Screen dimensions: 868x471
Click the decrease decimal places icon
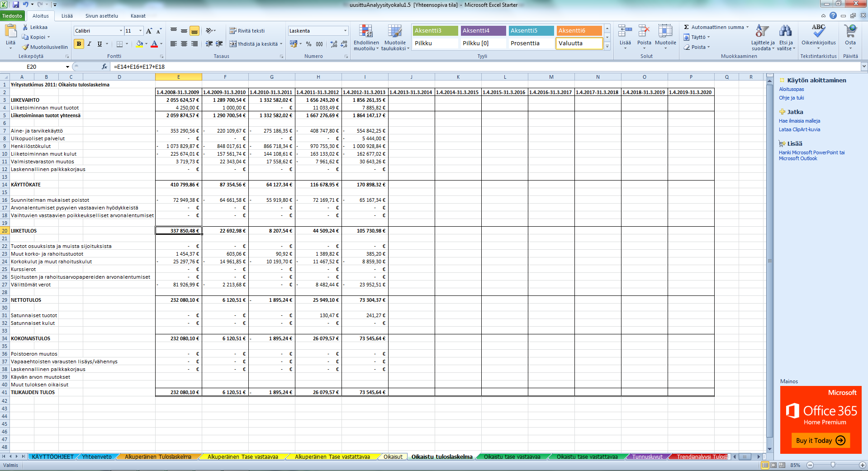click(344, 44)
